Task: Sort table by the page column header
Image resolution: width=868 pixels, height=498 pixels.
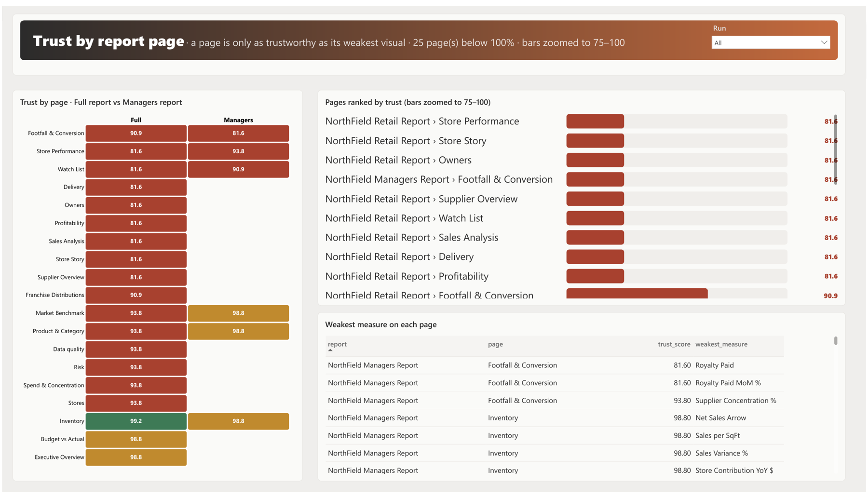Action: click(x=495, y=344)
